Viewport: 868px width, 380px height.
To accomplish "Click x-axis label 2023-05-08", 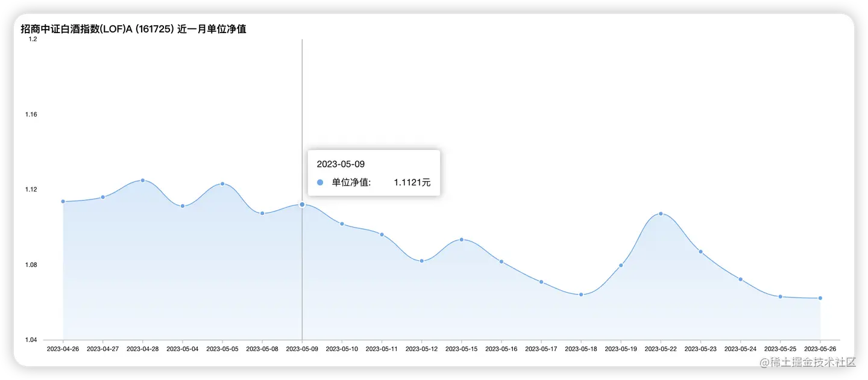I will [262, 349].
